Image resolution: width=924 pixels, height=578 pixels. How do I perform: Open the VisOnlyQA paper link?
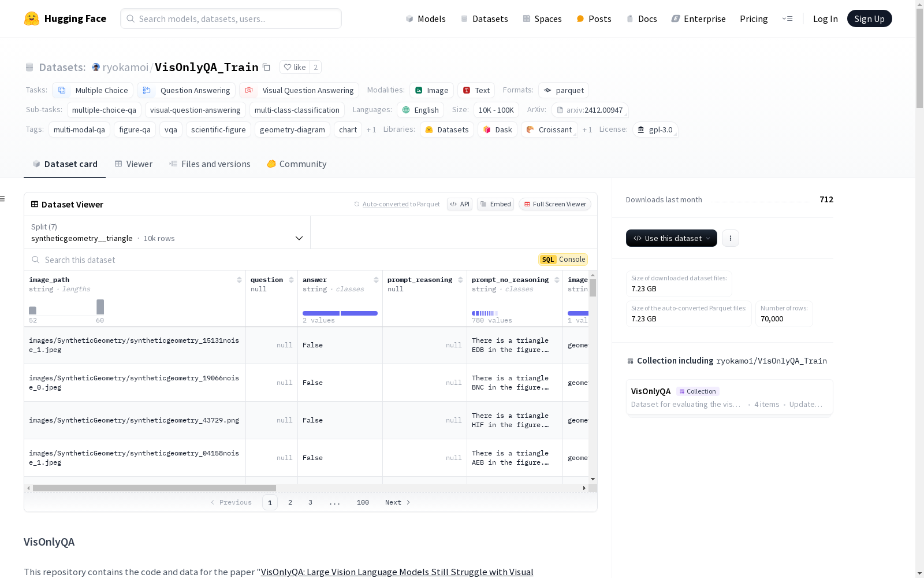click(x=397, y=572)
